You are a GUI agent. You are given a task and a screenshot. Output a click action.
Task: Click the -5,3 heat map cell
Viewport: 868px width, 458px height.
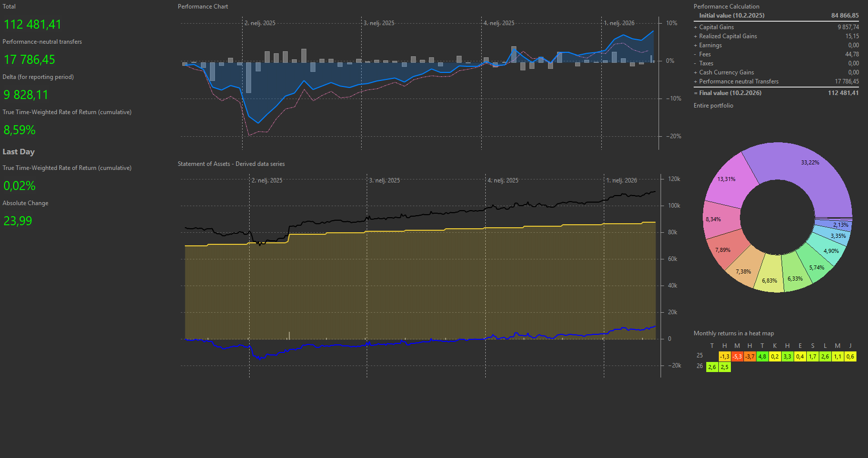click(737, 356)
